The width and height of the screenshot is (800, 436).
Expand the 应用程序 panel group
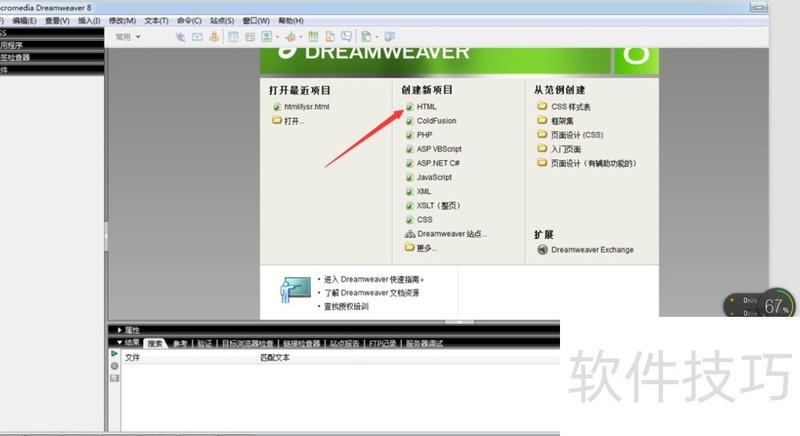(52, 45)
